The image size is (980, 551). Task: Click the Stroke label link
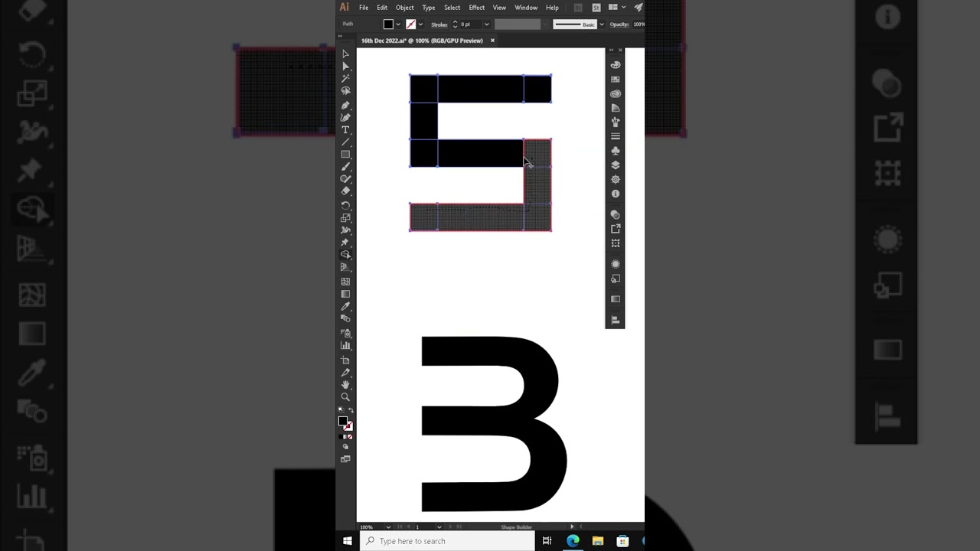(439, 24)
